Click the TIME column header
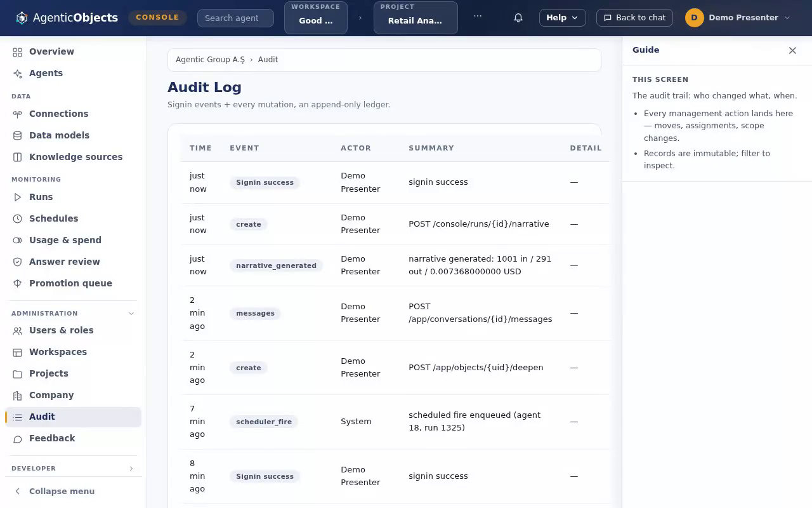Image resolution: width=812 pixels, height=508 pixels. 200,148
